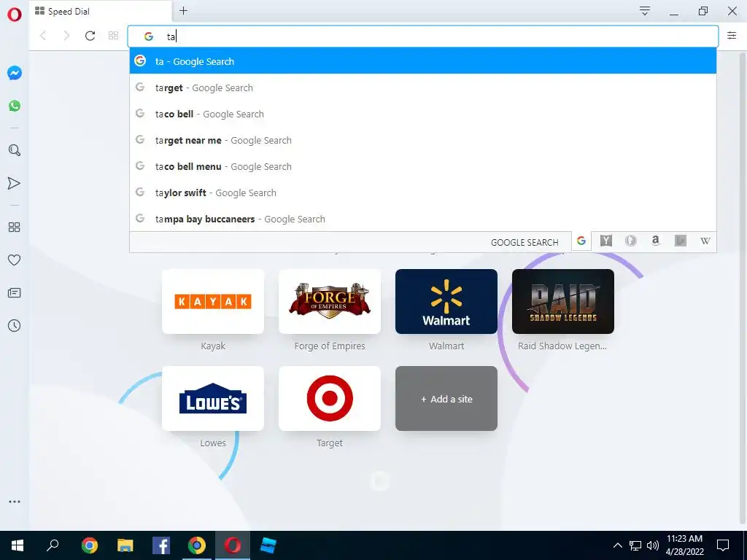This screenshot has width=747, height=560.
Task: Choose 'target near me' suggestion
Action: [422, 140]
